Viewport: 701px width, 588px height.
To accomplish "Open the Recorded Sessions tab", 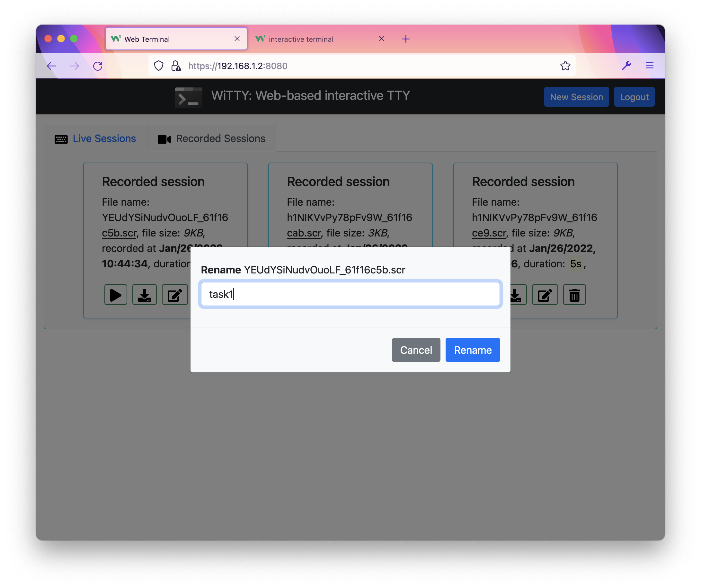I will point(211,138).
